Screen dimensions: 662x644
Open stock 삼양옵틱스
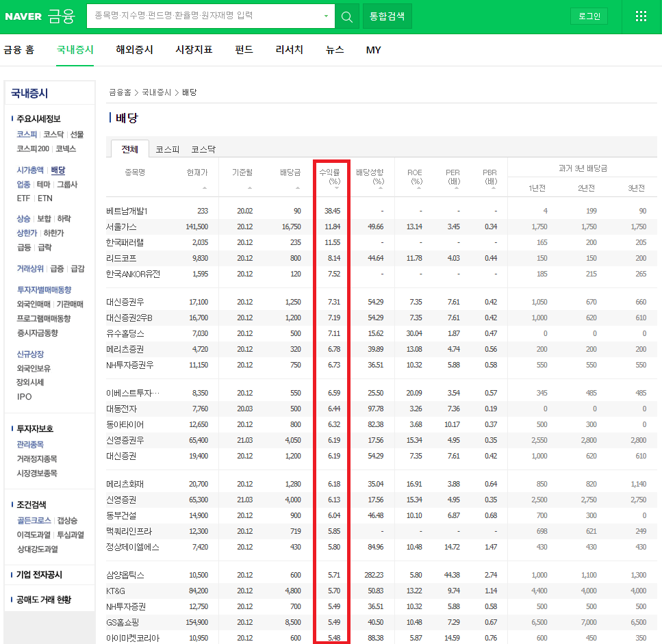[x=125, y=575]
